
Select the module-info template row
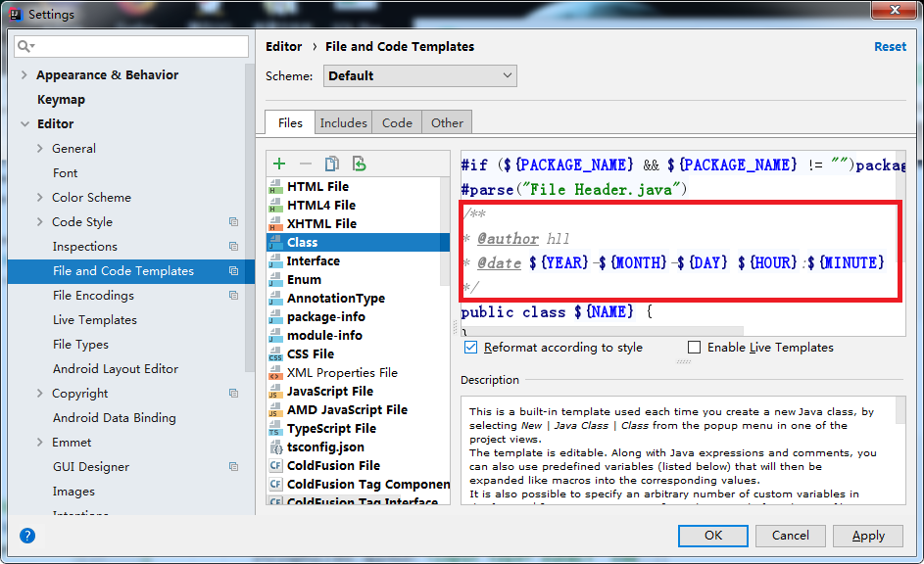358,336
